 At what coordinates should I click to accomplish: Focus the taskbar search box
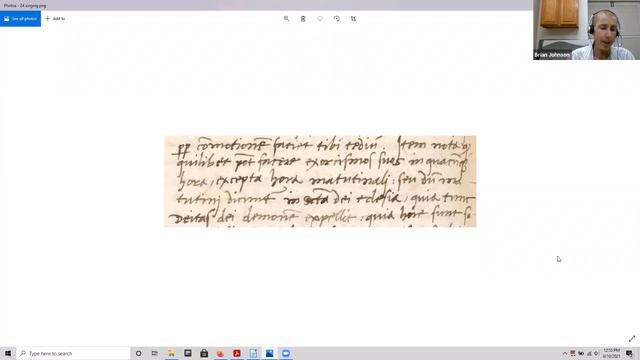pyautogui.click(x=73, y=353)
